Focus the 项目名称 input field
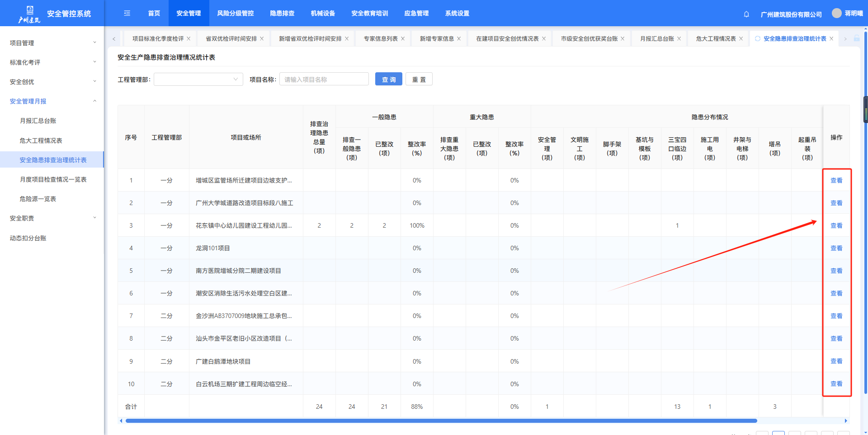This screenshot has height=435, width=868. (x=324, y=80)
